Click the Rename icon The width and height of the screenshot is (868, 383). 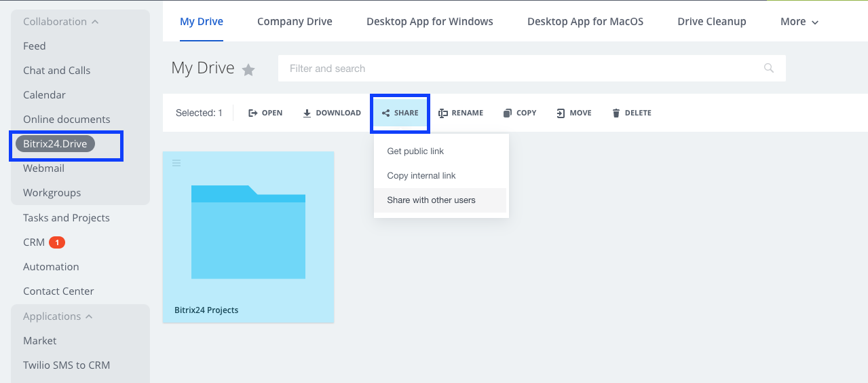[x=443, y=113]
